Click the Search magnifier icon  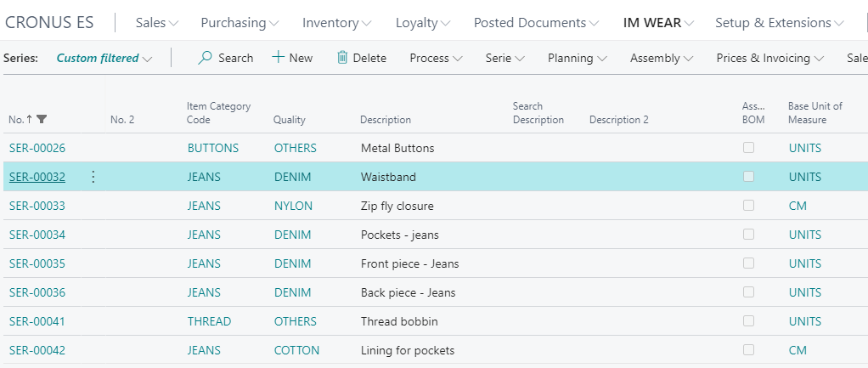coord(206,58)
